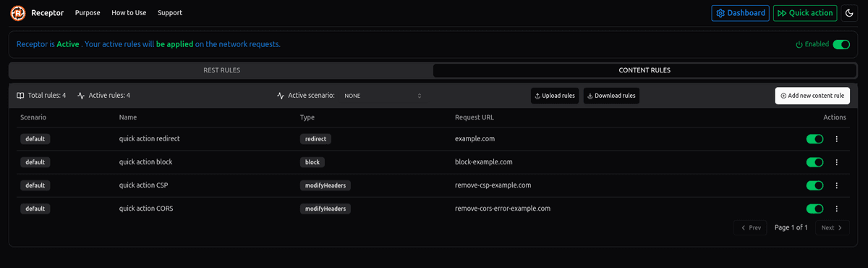This screenshot has height=268, width=868.
Task: Click Upload rules button
Action: [x=555, y=96]
